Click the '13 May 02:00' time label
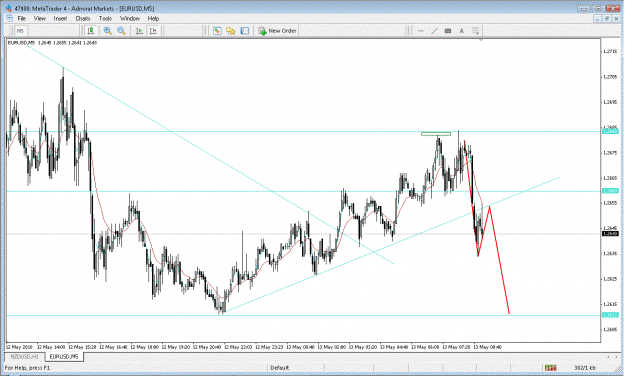625x376 pixels. coord(332,347)
